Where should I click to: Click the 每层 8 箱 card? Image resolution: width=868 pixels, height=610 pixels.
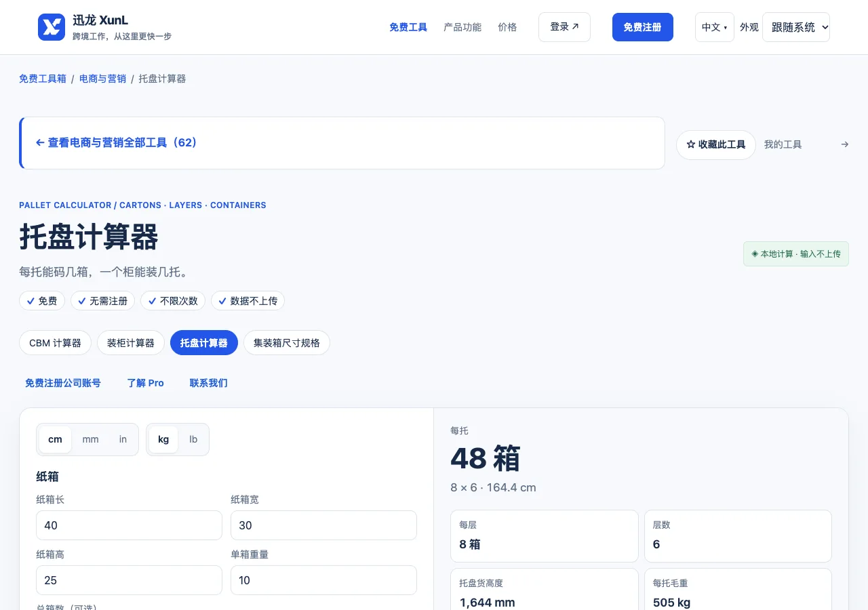coord(545,536)
